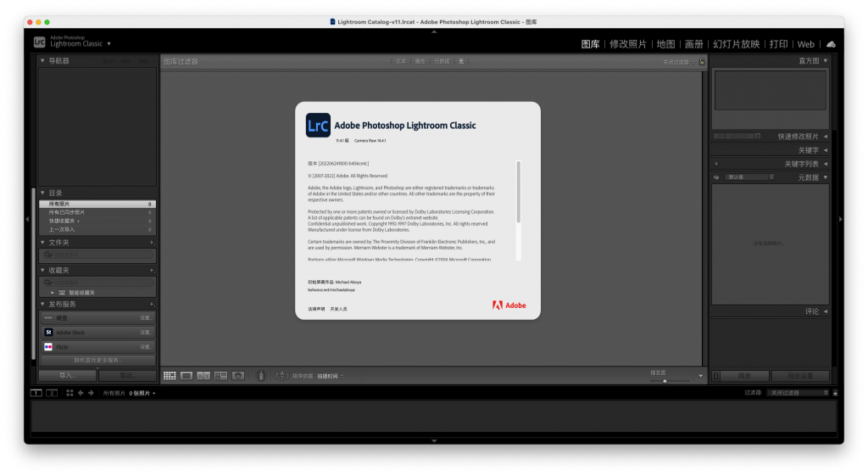868x476 pixels.
Task: Expand the 快速修改照片 panel
Action: tap(826, 137)
